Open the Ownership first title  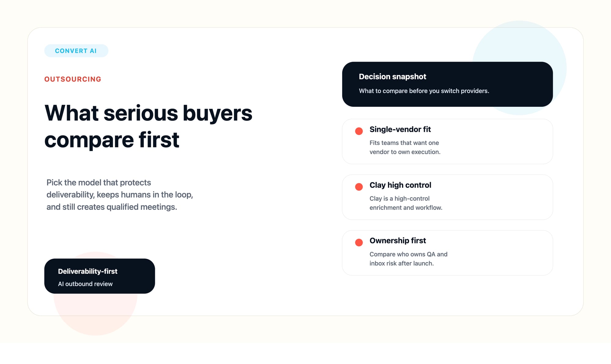pyautogui.click(x=397, y=241)
